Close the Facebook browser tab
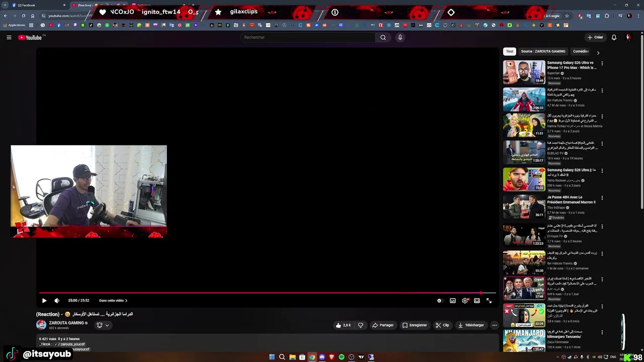The image size is (644, 362). pos(64,5)
